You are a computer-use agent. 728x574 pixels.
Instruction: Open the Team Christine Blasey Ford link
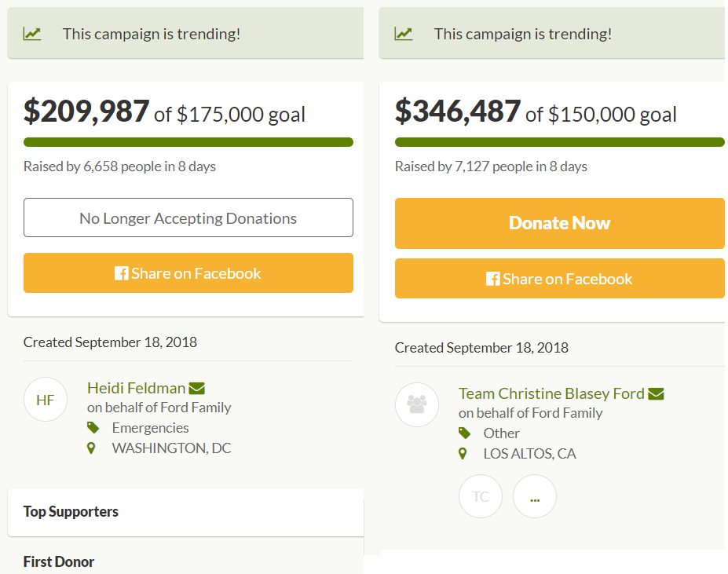point(551,393)
